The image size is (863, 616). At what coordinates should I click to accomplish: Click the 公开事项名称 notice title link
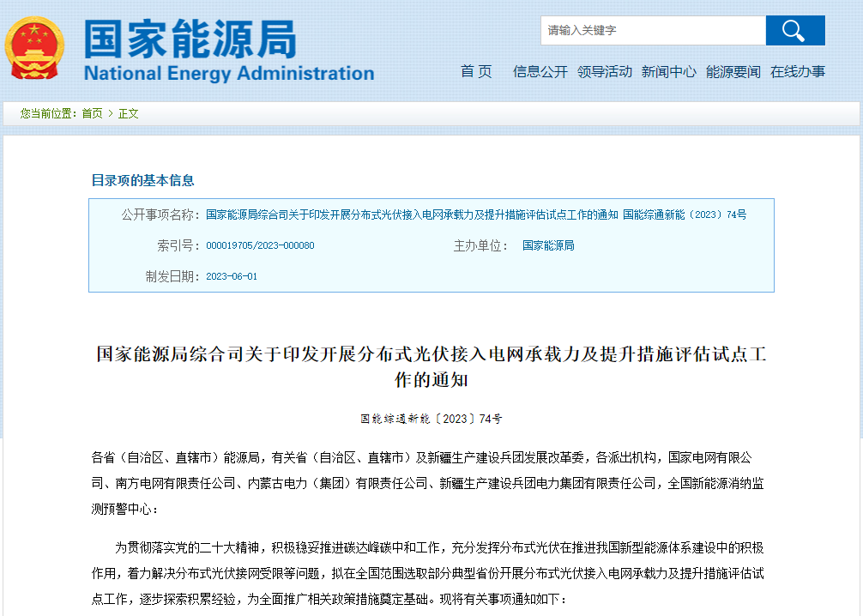pyautogui.click(x=476, y=214)
